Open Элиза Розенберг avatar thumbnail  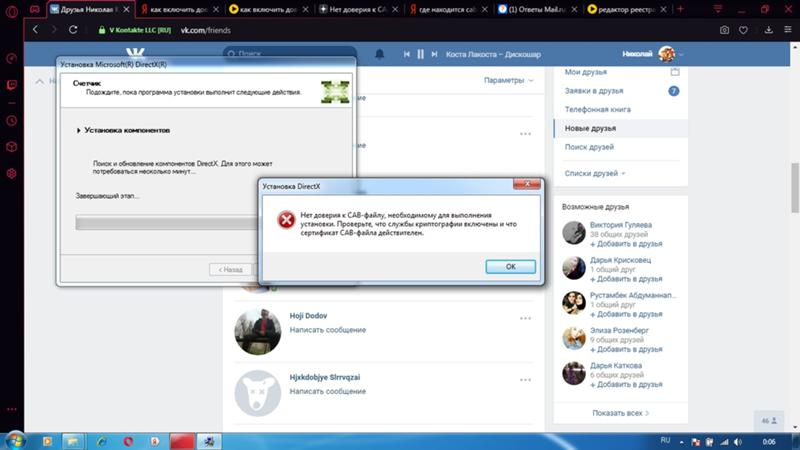tap(573, 338)
